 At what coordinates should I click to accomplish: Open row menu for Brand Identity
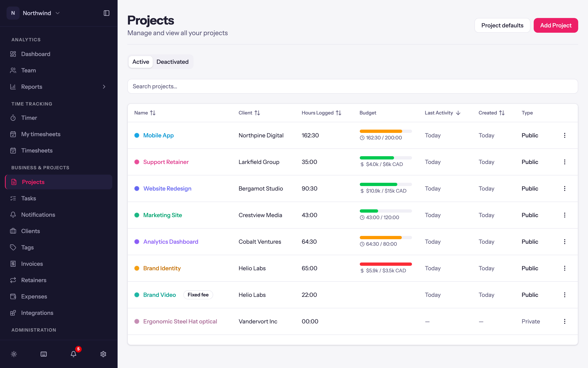[x=565, y=268]
